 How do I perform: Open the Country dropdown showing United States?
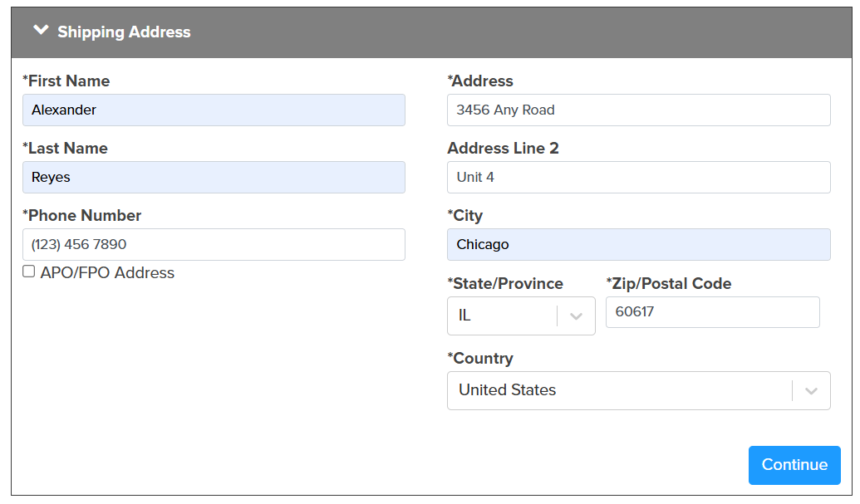(639, 390)
